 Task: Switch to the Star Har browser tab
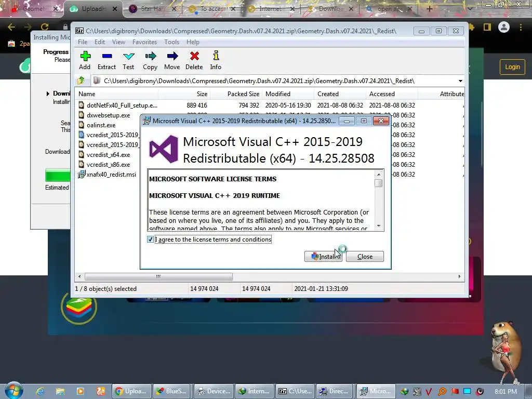point(152,9)
